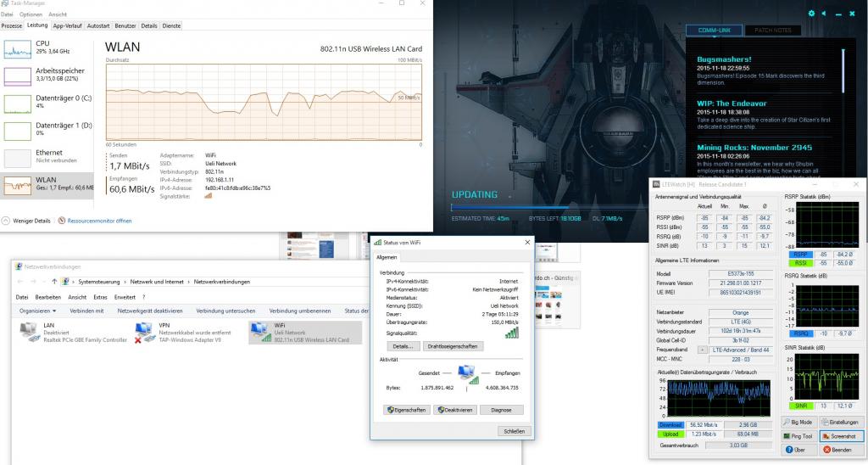The width and height of the screenshot is (868, 465).
Task: Select Allgemein tab in WiFi status dialog
Action: coord(387,258)
